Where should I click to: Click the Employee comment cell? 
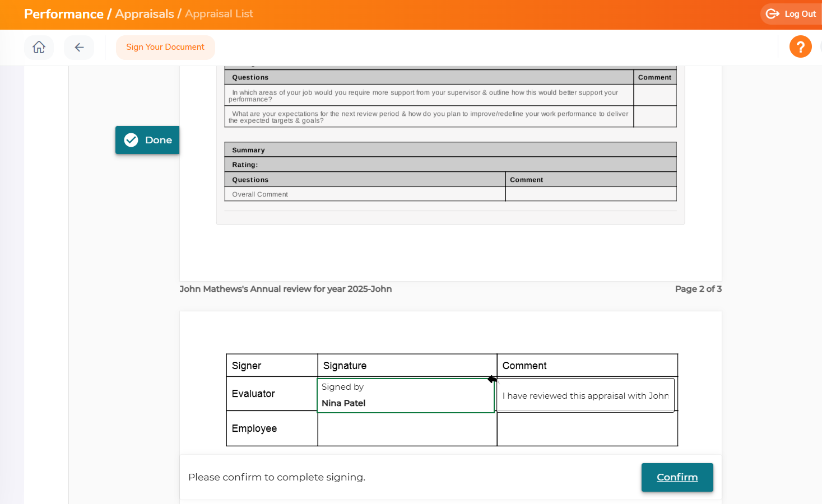point(587,428)
